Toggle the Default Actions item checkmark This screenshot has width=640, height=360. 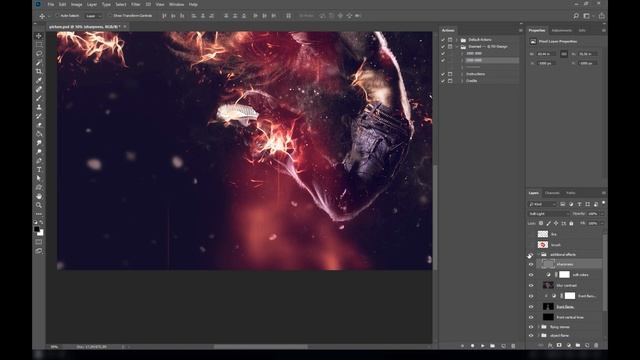(443, 40)
